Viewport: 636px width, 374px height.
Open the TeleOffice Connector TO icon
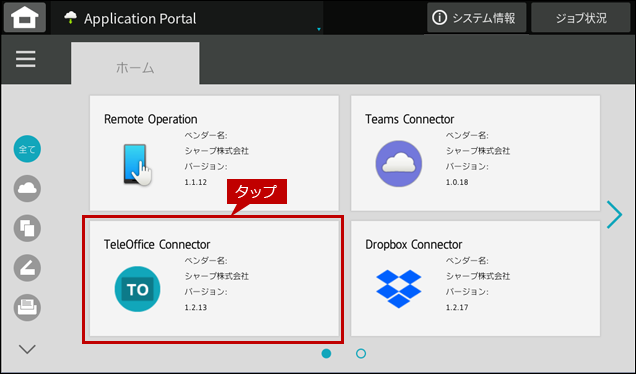138,289
